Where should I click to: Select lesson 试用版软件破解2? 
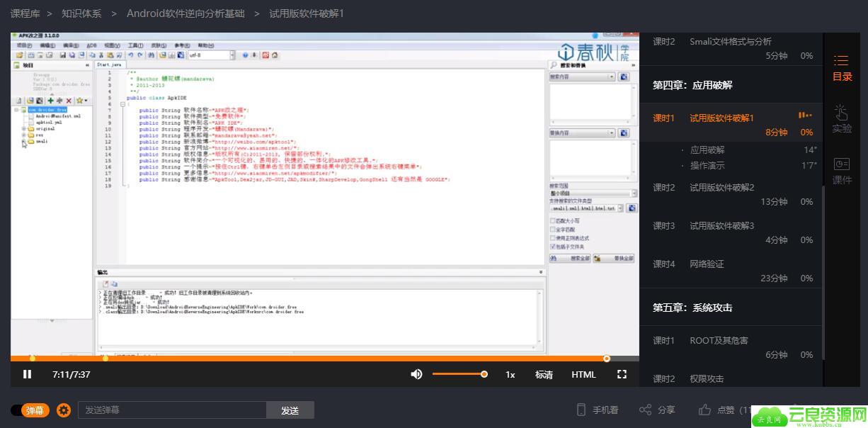(x=721, y=187)
